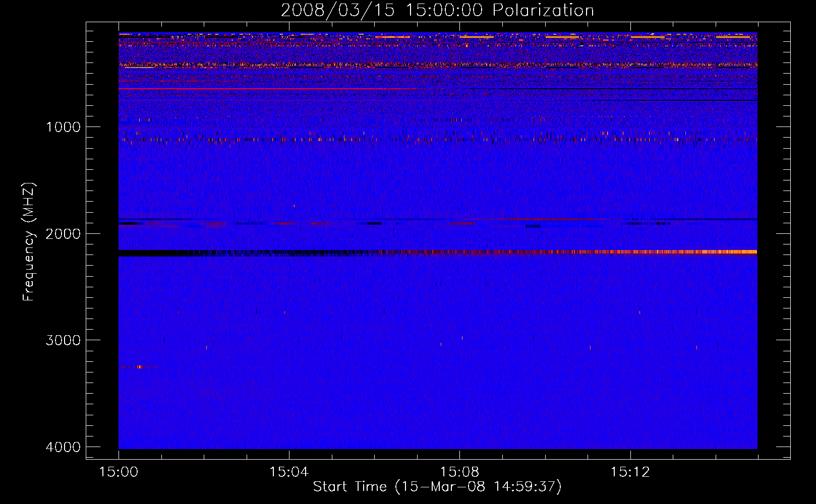The width and height of the screenshot is (816, 504).
Task: Click the 15:00 time tick label
Action: point(119,472)
